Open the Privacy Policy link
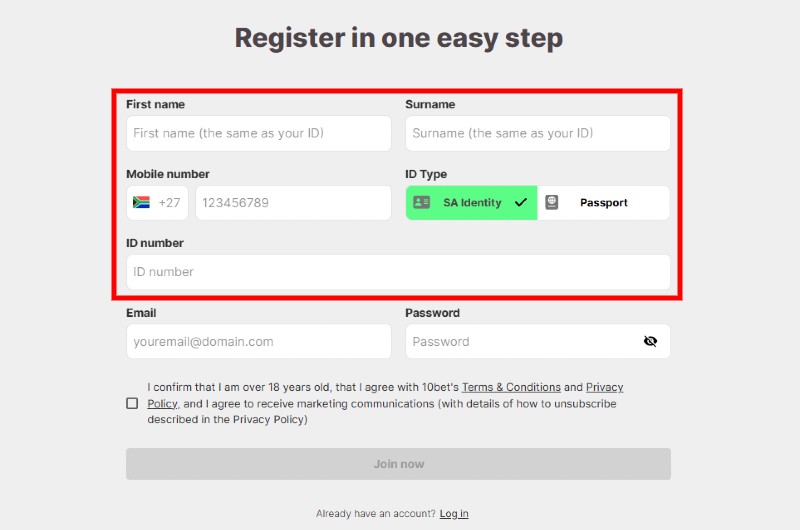The height and width of the screenshot is (530, 800). pyautogui.click(x=605, y=387)
